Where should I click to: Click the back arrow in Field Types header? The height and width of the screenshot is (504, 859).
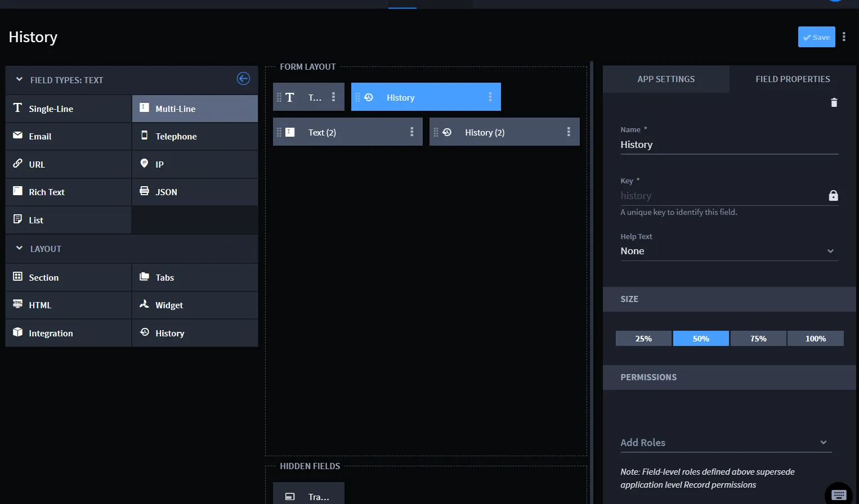pyautogui.click(x=243, y=79)
